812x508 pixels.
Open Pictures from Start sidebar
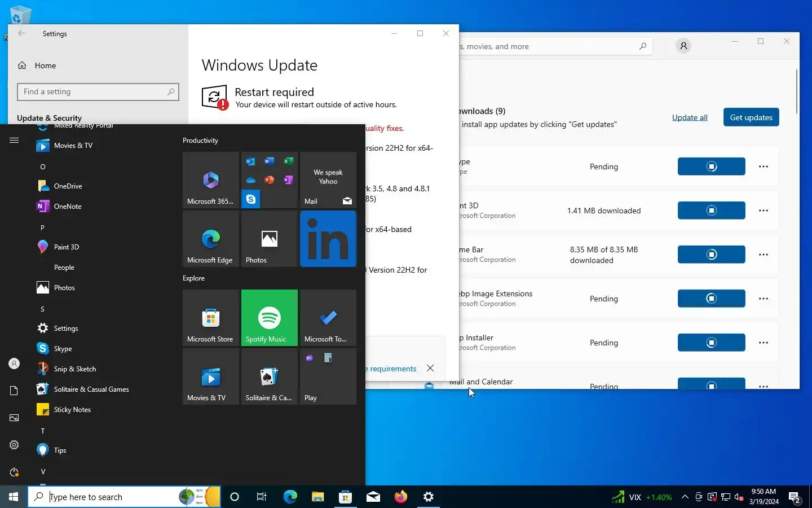(14, 418)
